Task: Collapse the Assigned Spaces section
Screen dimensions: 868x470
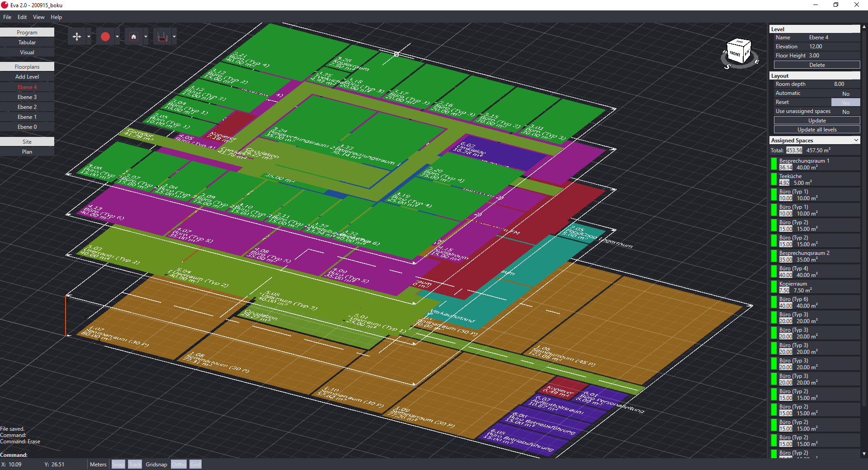Action: click(856, 141)
